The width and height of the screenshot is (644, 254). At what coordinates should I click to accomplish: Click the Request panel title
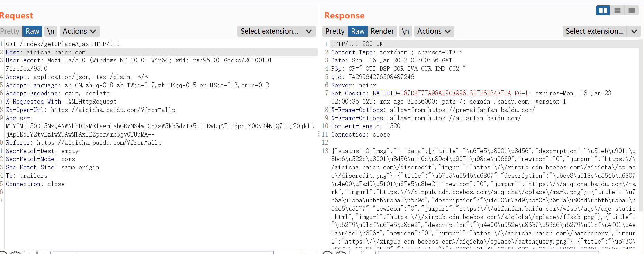click(16, 16)
